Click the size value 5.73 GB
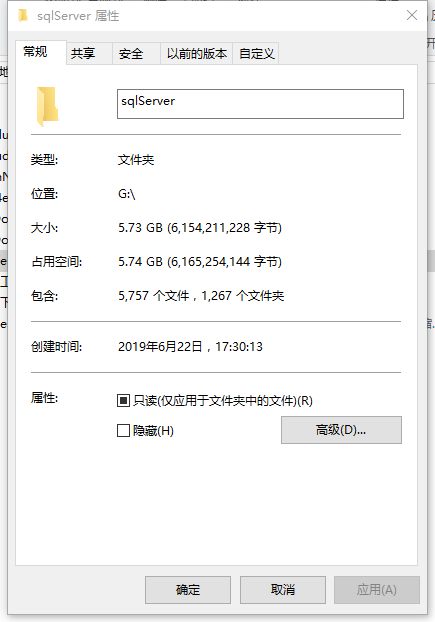435x622 pixels. 140,228
